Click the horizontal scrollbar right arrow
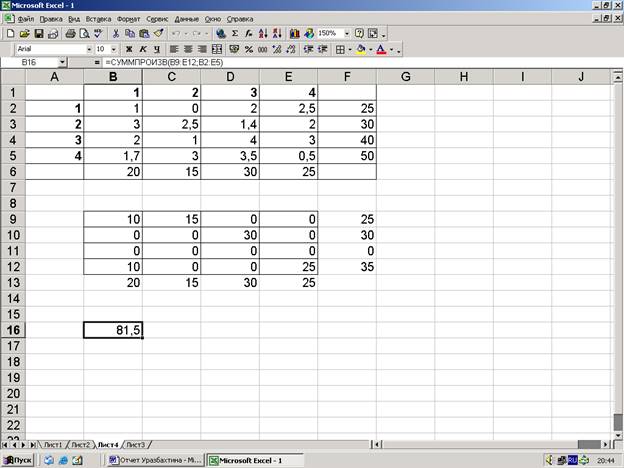Image resolution: width=624 pixels, height=468 pixels. tap(605, 444)
